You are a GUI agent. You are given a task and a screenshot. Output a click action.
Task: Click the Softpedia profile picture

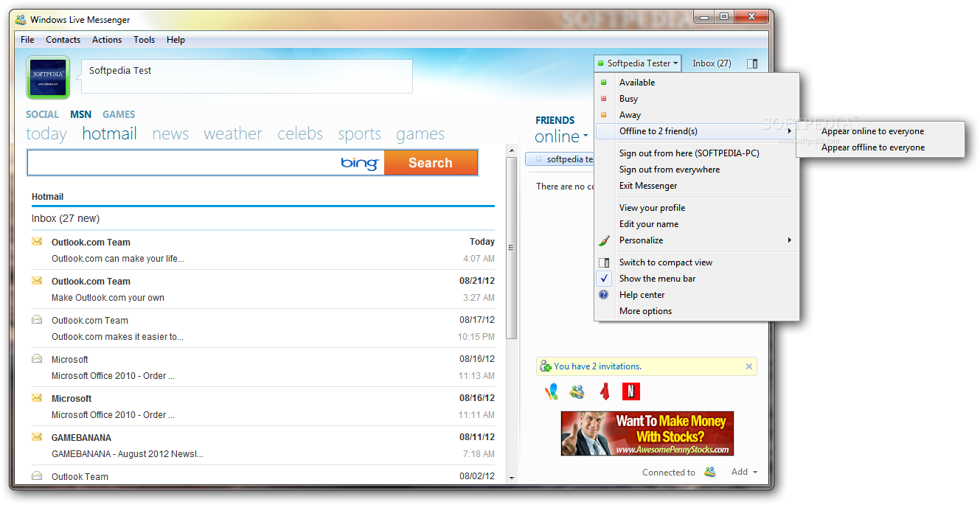48,77
